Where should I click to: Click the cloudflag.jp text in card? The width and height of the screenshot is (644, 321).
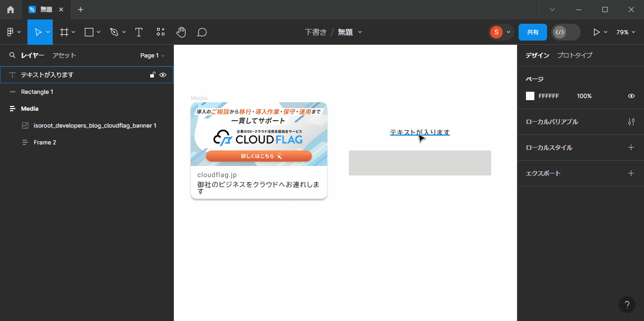217,174
